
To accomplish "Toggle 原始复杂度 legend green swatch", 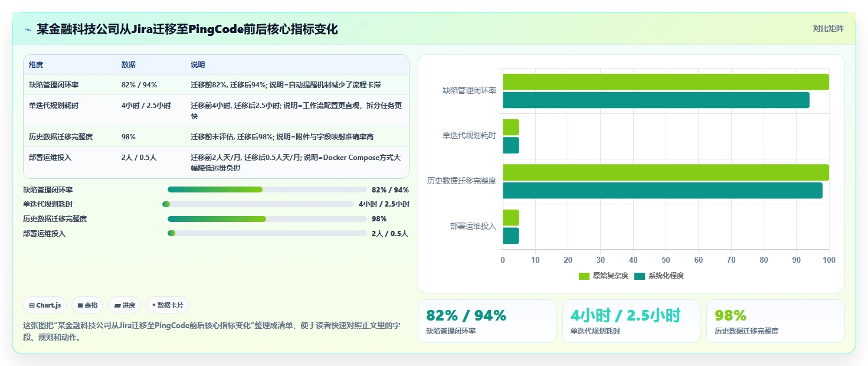I will pos(584,276).
